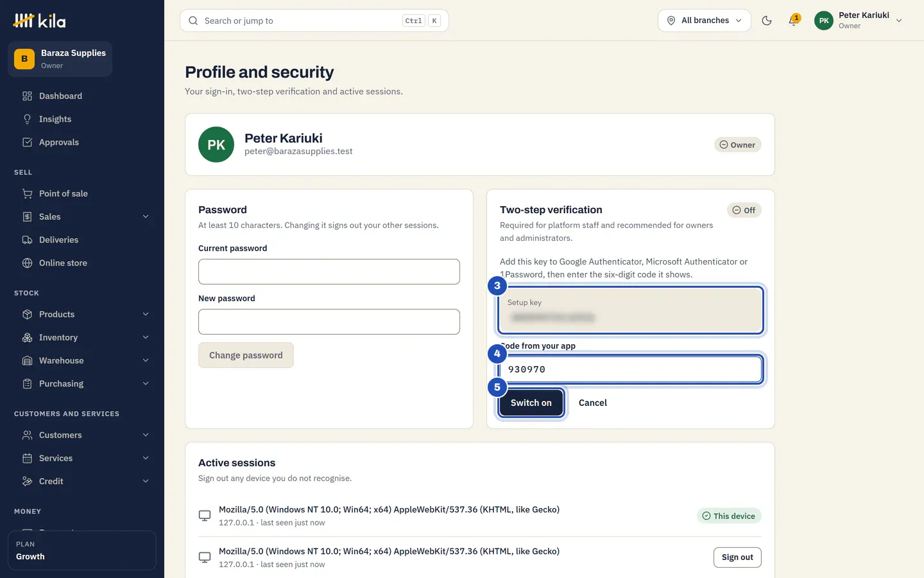
Task: Click the This device badge
Action: 729,516
